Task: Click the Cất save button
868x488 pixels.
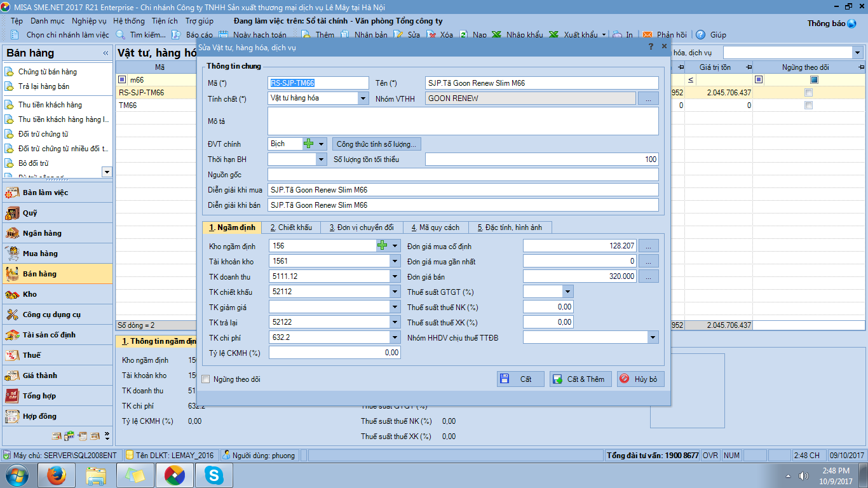Action: click(520, 379)
